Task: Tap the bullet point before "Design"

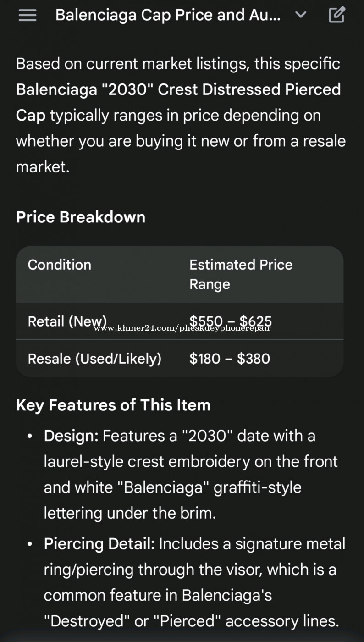Action: tap(30, 436)
